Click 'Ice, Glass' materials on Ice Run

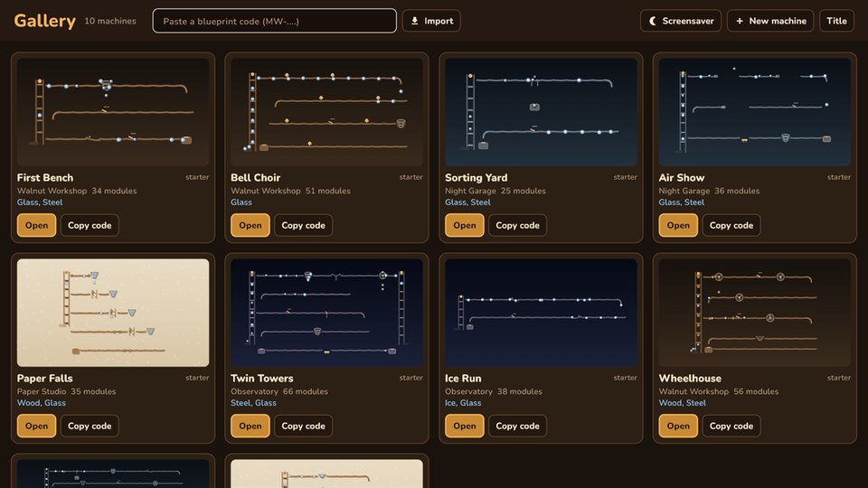463,403
